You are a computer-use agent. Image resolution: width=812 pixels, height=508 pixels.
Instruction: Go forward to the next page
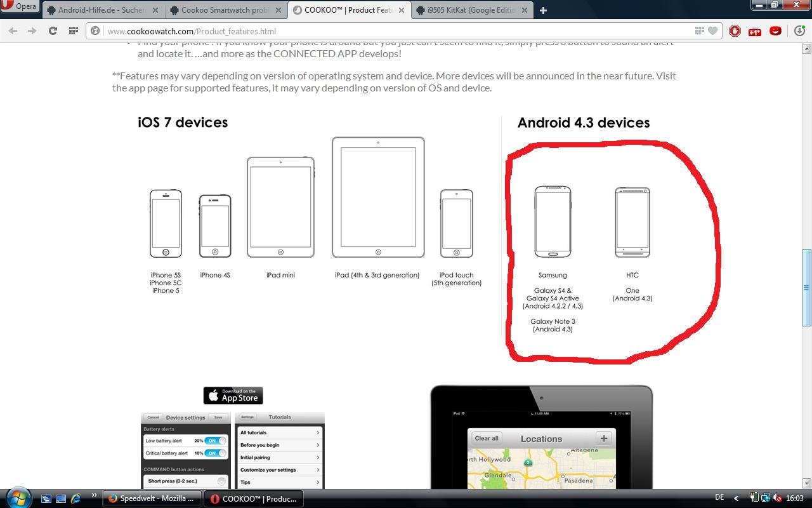pos(32,30)
